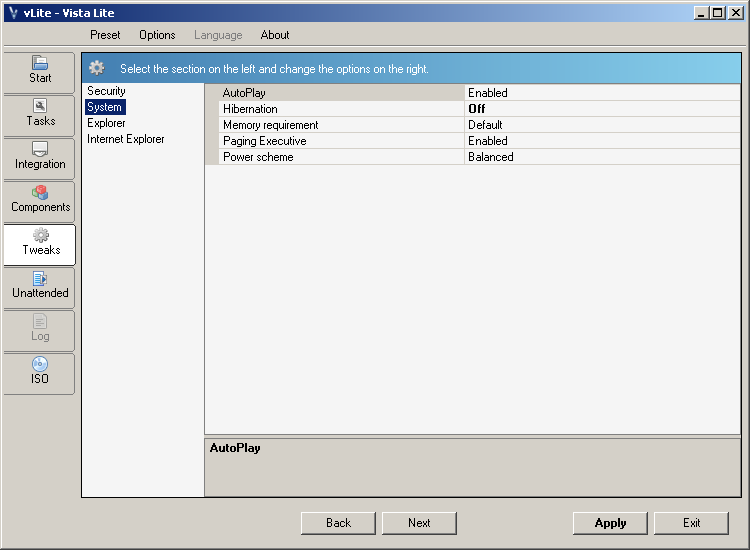Viewport: 750px width, 550px height.
Task: Open the Language menu
Action: pos(218,35)
